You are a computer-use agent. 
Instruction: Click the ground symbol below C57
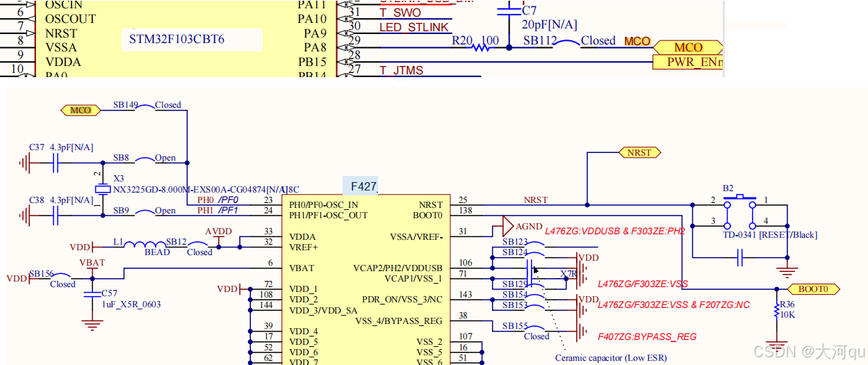coord(91,324)
